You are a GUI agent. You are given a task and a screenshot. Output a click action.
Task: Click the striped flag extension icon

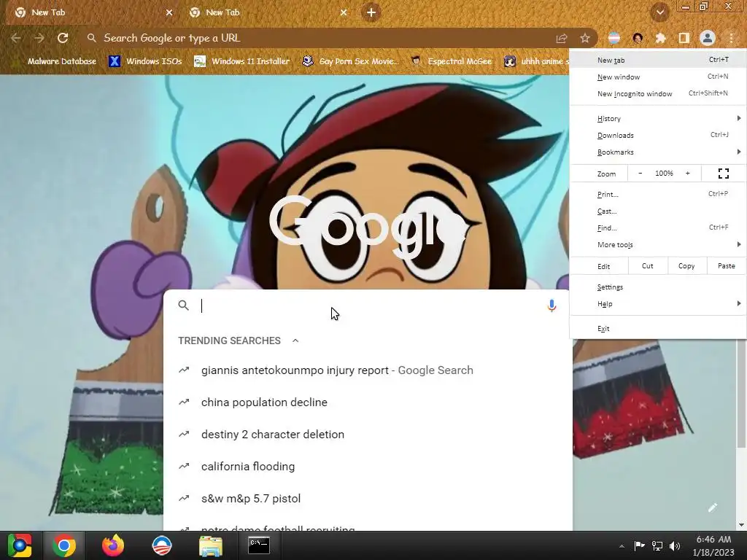pos(614,38)
